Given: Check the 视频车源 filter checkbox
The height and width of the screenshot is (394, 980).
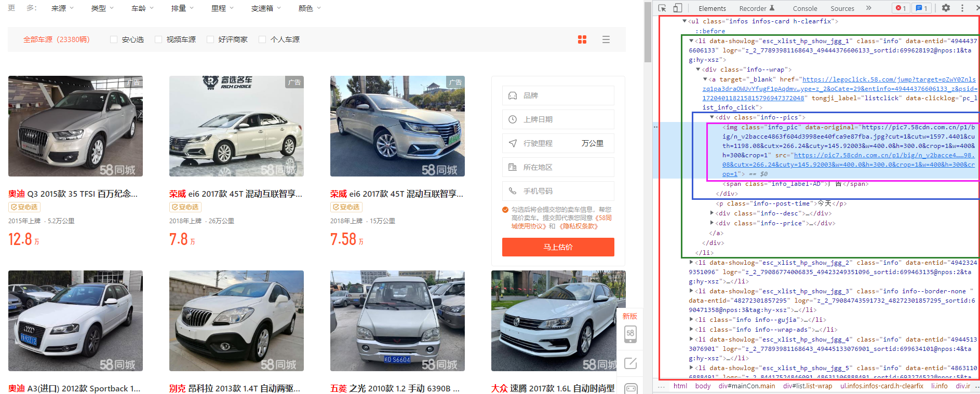Looking at the screenshot, I should tap(158, 39).
